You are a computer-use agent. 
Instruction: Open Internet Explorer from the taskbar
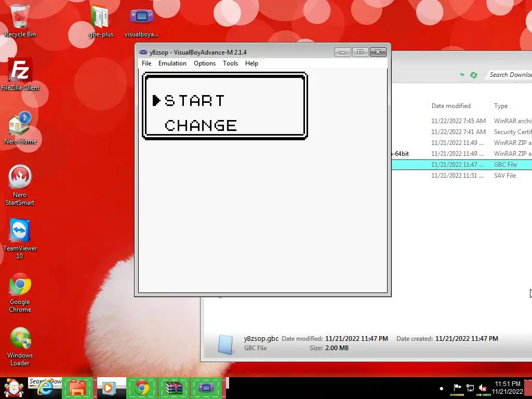pyautogui.click(x=45, y=388)
